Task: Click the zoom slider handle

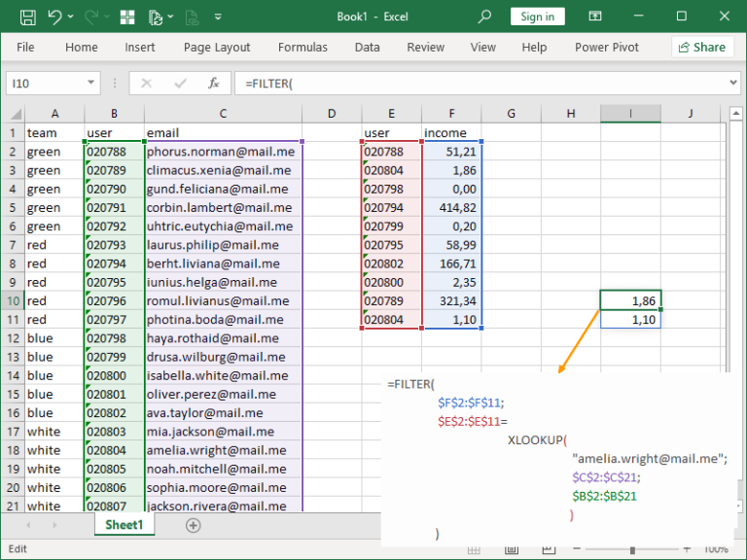Action: [x=632, y=550]
